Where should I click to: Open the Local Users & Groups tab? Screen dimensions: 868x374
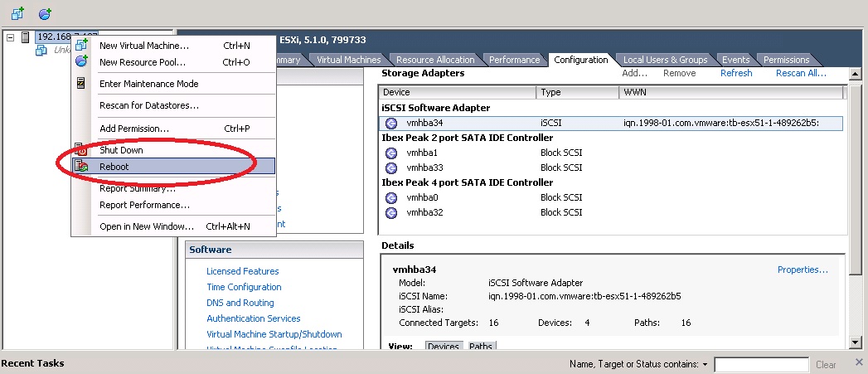665,60
